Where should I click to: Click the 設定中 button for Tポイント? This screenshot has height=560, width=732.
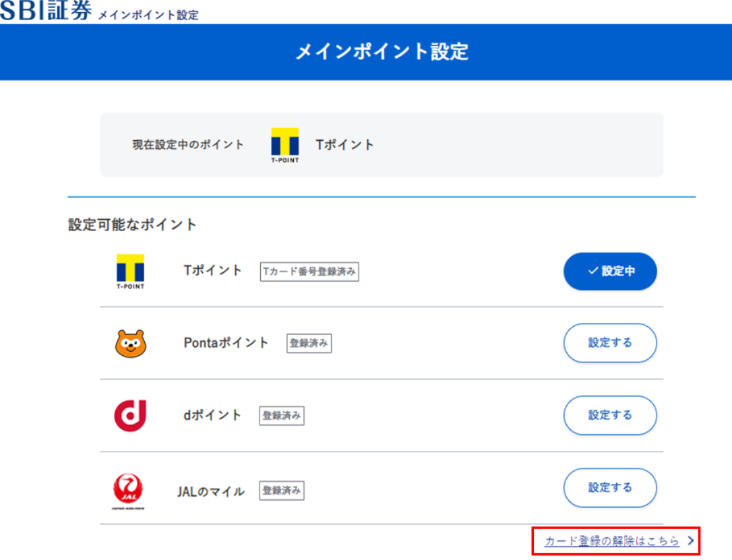click(610, 271)
